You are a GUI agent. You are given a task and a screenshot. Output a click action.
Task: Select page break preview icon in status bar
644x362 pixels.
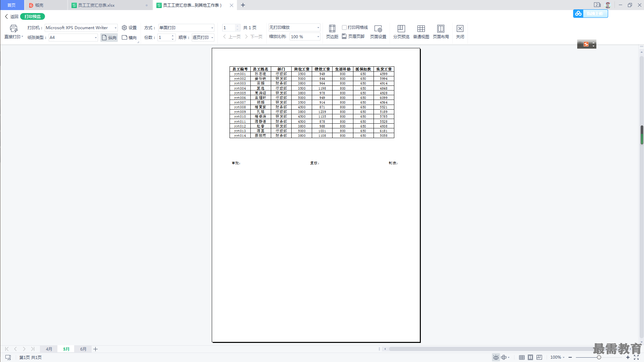point(539,357)
